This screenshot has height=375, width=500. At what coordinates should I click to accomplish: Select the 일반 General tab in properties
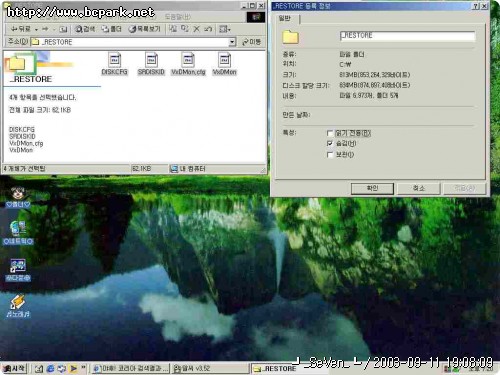point(285,19)
